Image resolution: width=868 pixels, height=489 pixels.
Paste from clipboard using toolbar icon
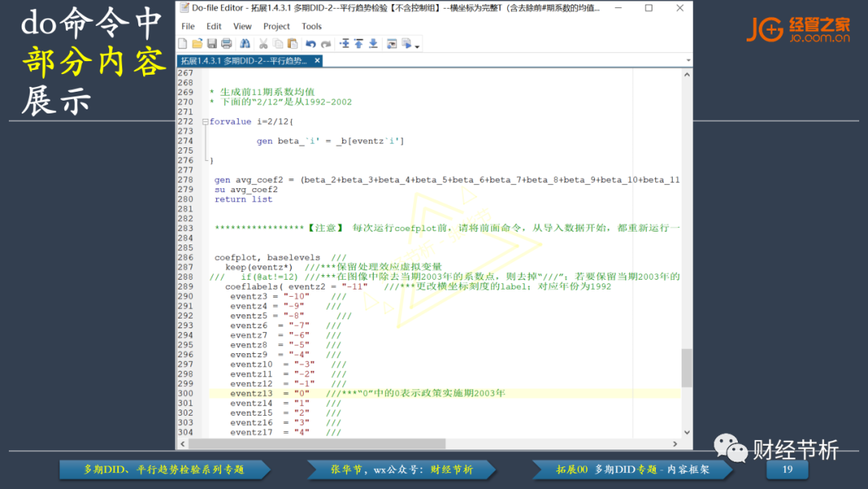pyautogui.click(x=292, y=43)
